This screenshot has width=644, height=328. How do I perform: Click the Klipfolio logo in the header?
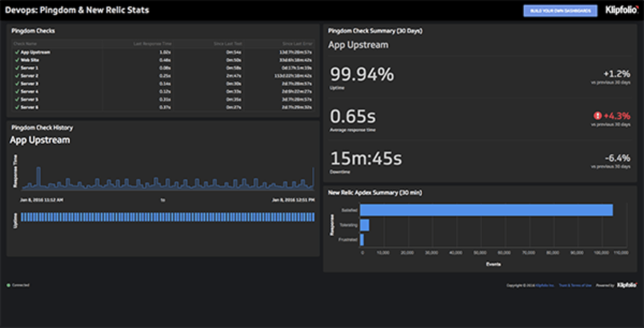[x=622, y=10]
